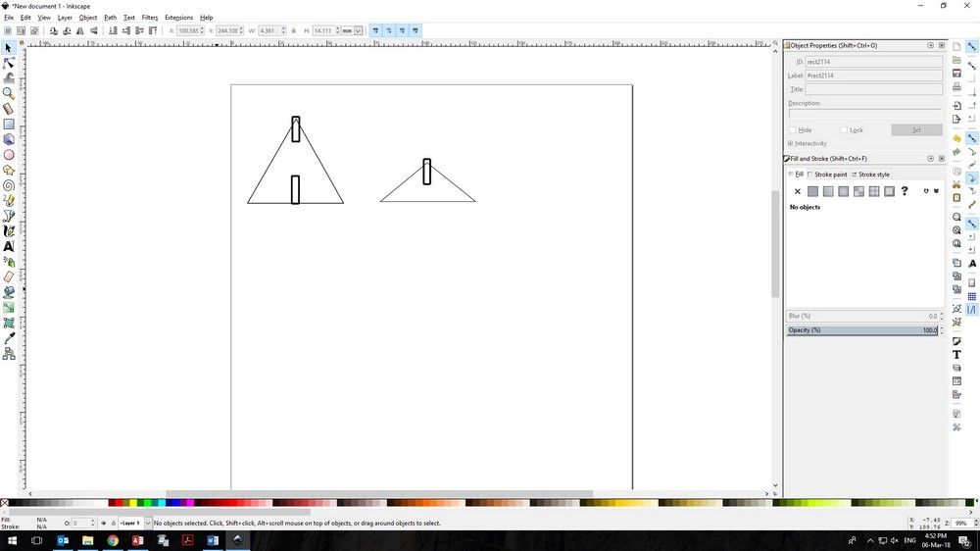
Task: Open the Path menu
Action: pos(110,18)
